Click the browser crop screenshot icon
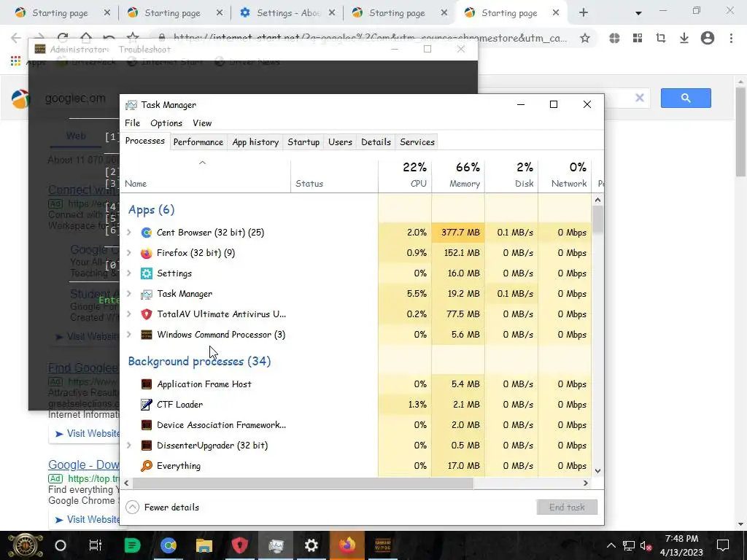The height and width of the screenshot is (560, 747). coord(661,38)
